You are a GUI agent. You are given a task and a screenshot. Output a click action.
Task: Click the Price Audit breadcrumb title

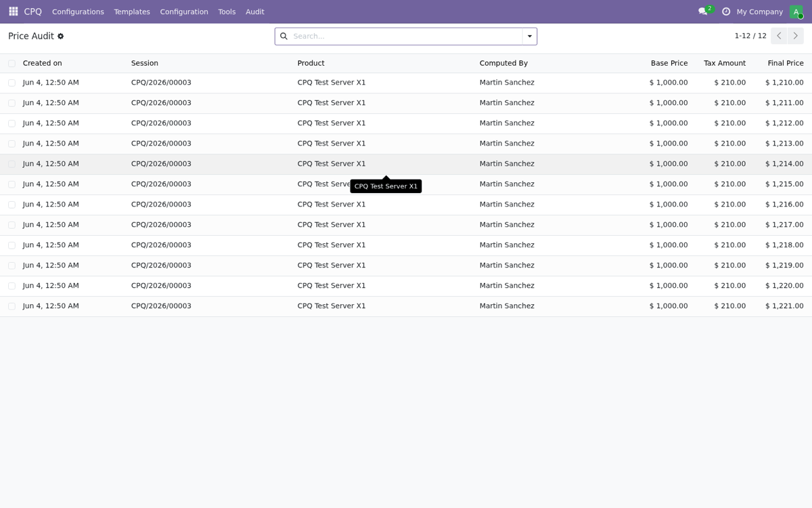point(31,36)
